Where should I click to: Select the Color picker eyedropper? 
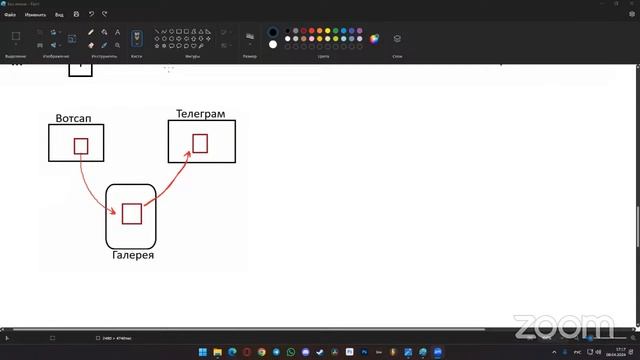[x=104, y=45]
